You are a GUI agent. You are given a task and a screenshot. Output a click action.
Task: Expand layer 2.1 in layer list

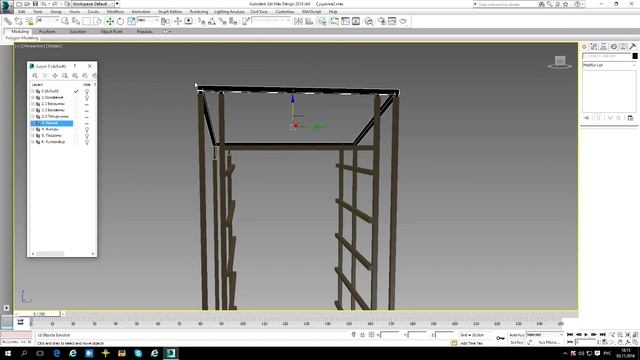tap(33, 104)
